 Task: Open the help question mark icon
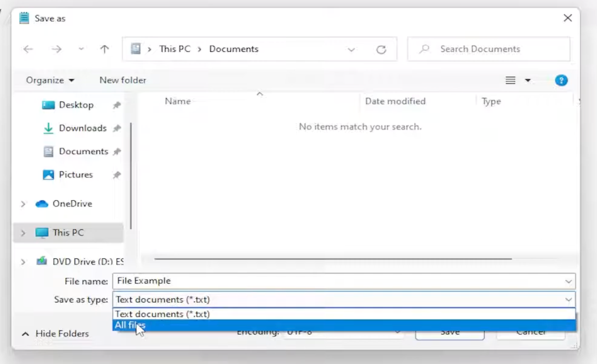561,80
